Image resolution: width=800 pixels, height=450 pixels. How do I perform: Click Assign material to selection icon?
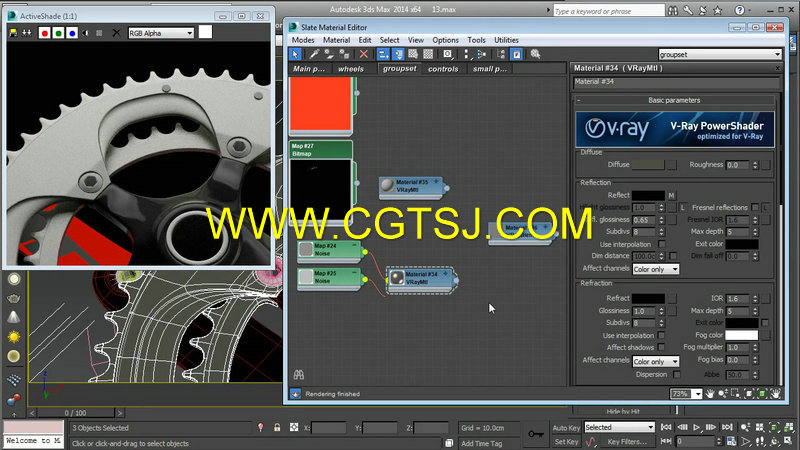point(344,54)
